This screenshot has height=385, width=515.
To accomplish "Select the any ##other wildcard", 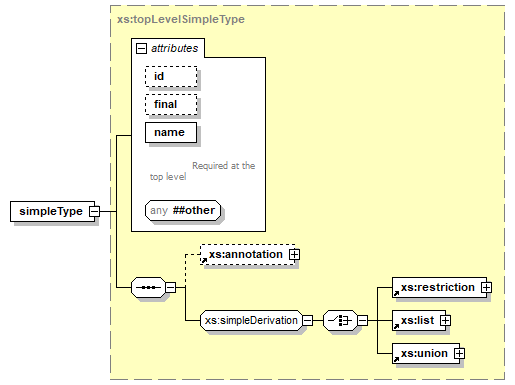I will (x=183, y=211).
